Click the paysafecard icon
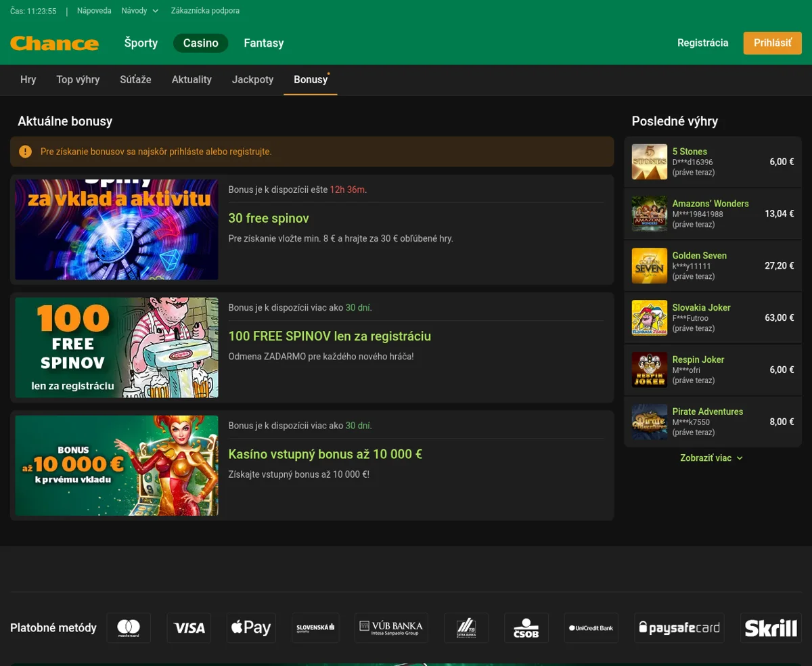This screenshot has width=812, height=666. tap(679, 628)
